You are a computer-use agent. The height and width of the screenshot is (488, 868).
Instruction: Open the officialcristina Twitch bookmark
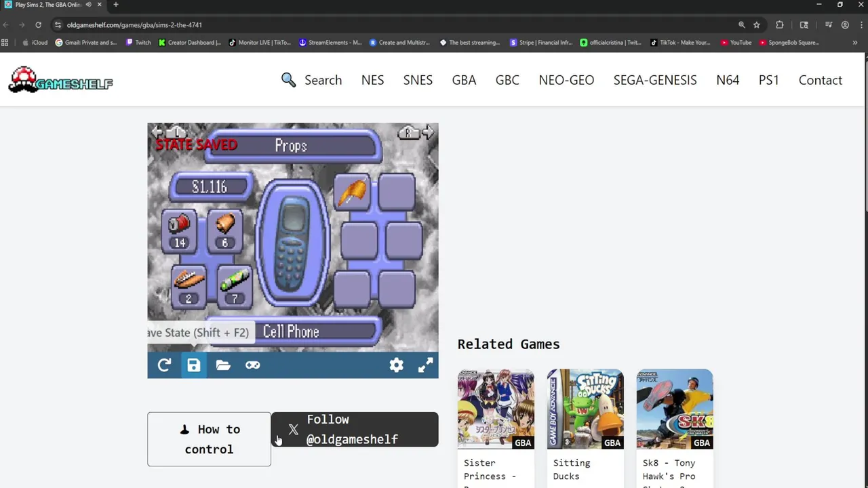[611, 43]
